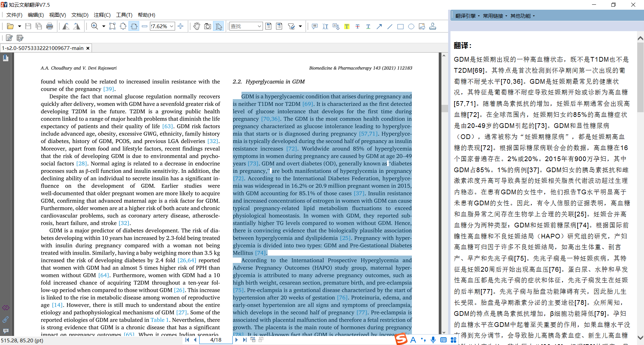The height and width of the screenshot is (345, 644).
Task: Click the 4/18 page number field
Action: pos(216,340)
